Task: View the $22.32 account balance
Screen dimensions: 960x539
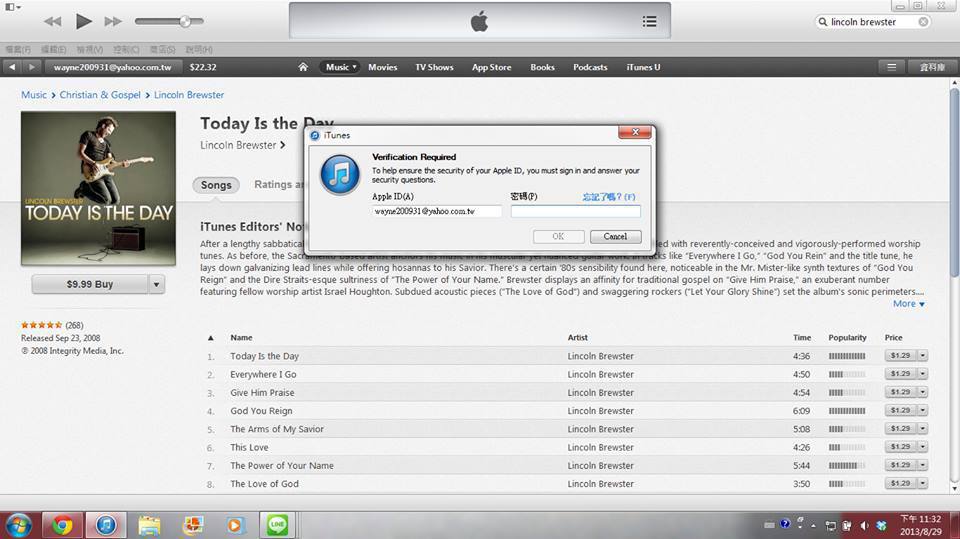Action: tap(203, 67)
